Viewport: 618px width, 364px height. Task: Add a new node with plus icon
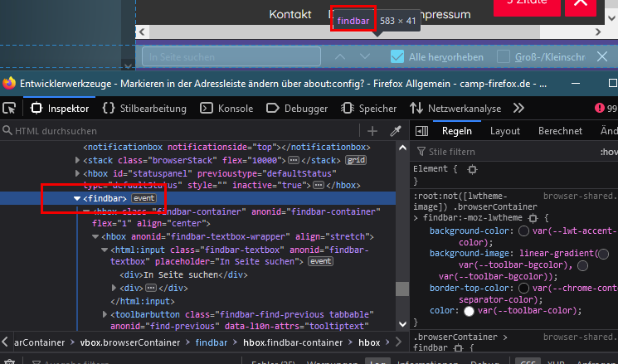pos(372,131)
